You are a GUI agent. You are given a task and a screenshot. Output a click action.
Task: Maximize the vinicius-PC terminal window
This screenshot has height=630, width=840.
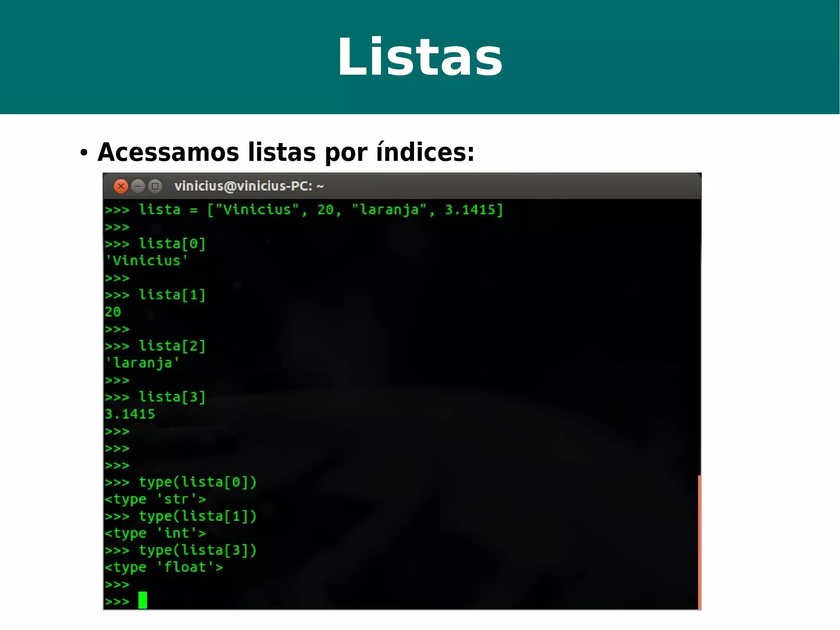pyautogui.click(x=155, y=186)
